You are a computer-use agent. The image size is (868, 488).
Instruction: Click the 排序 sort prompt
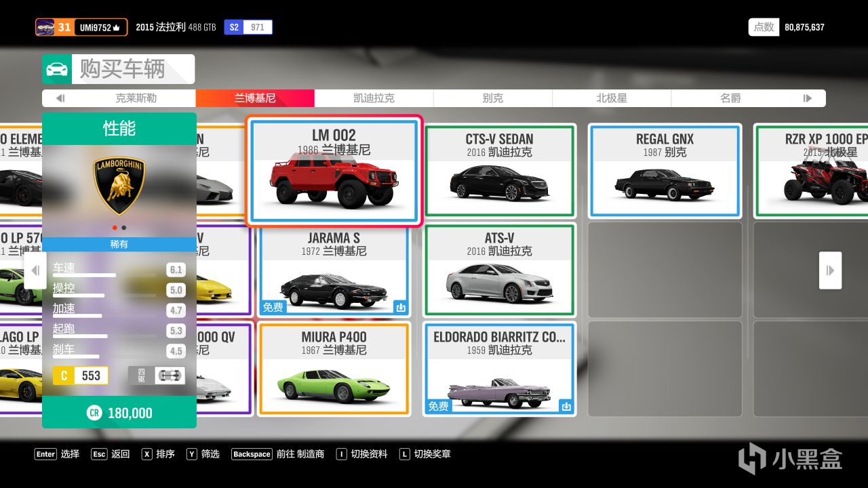click(x=165, y=454)
